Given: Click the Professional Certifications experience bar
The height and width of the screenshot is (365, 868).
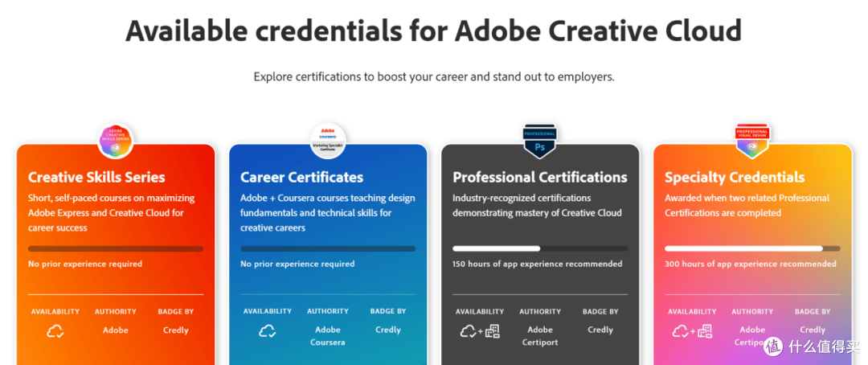Looking at the screenshot, I should [x=540, y=248].
